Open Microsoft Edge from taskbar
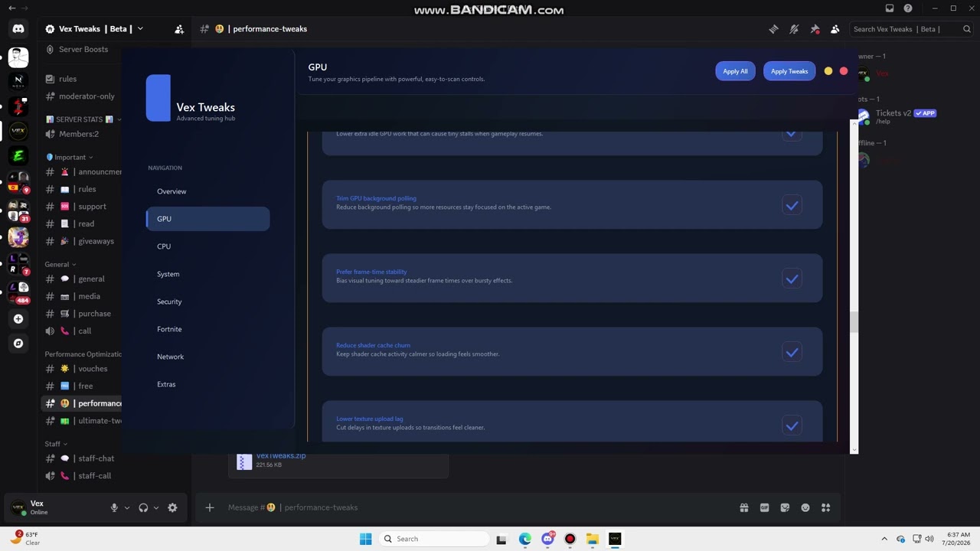The height and width of the screenshot is (551, 980). tap(525, 539)
